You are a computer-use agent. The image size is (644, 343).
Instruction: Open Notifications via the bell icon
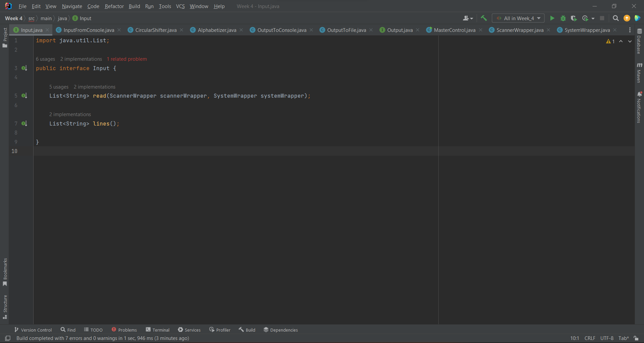[640, 94]
